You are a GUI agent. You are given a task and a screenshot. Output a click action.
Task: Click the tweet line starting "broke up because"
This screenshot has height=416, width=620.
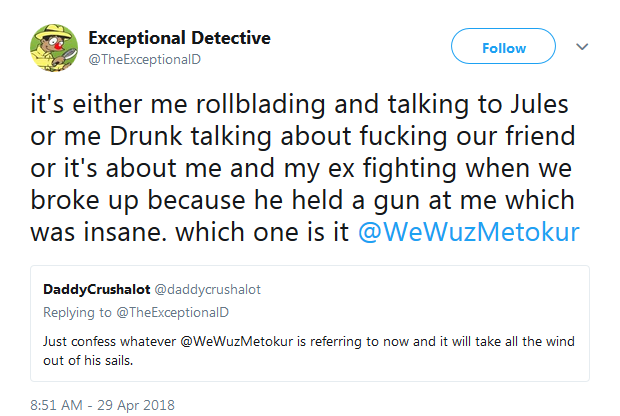coord(302,200)
